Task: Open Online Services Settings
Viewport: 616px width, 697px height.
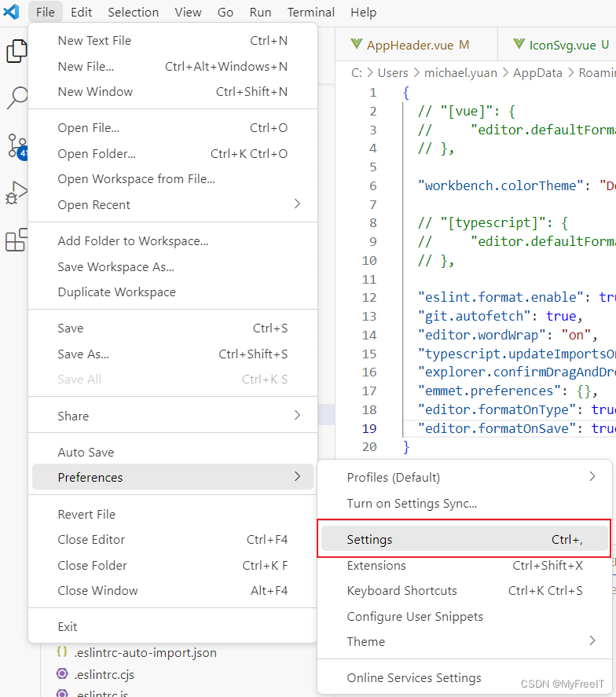Action: coord(464,678)
